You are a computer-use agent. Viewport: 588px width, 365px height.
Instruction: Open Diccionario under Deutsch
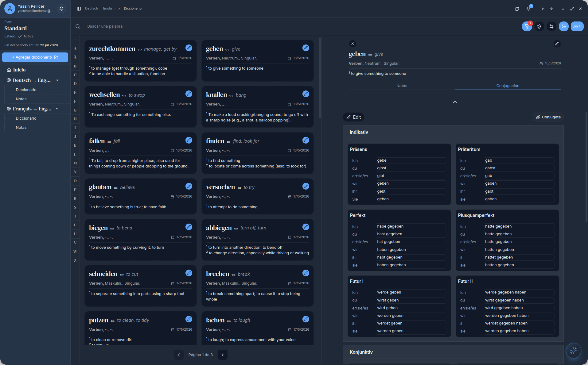(26, 90)
